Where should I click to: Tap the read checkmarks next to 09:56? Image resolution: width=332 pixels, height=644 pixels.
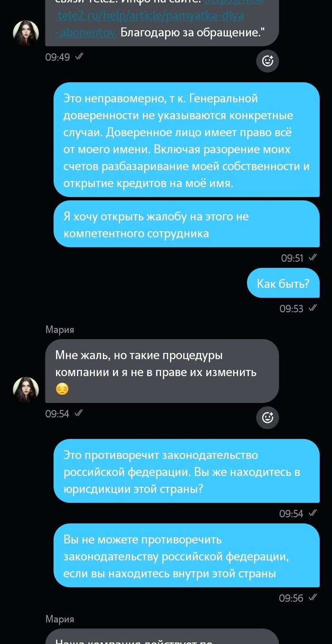coord(312,597)
